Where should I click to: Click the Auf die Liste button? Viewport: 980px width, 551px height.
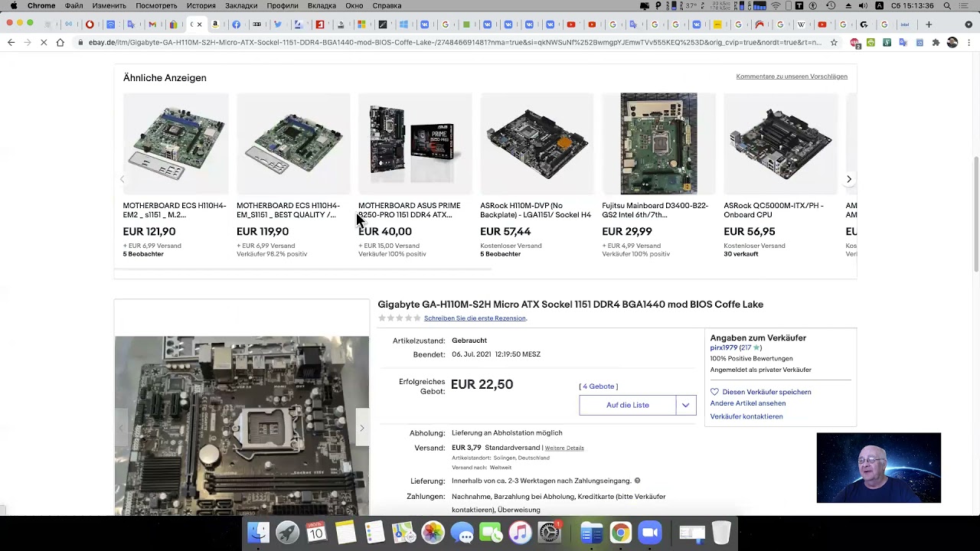[627, 405]
